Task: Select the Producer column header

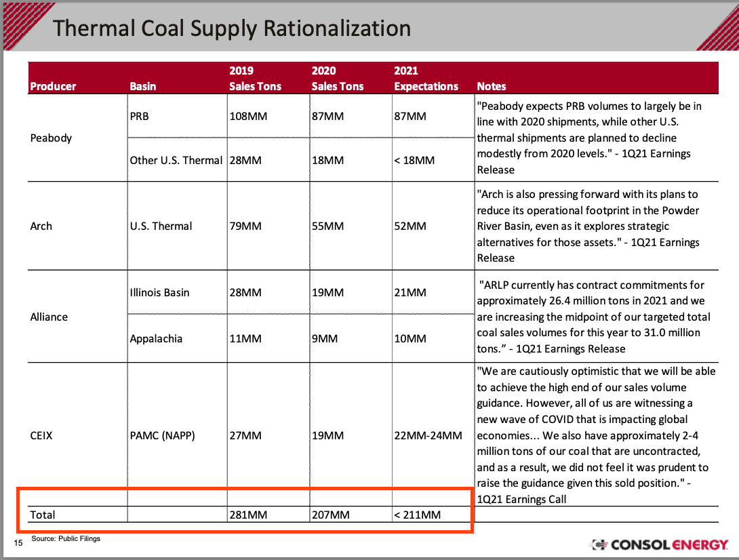Action: pos(53,86)
